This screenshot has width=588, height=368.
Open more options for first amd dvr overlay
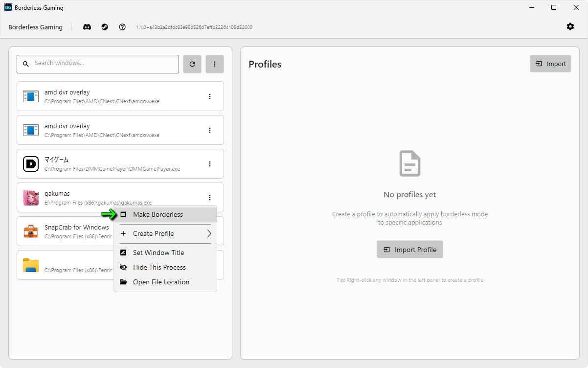pos(210,96)
